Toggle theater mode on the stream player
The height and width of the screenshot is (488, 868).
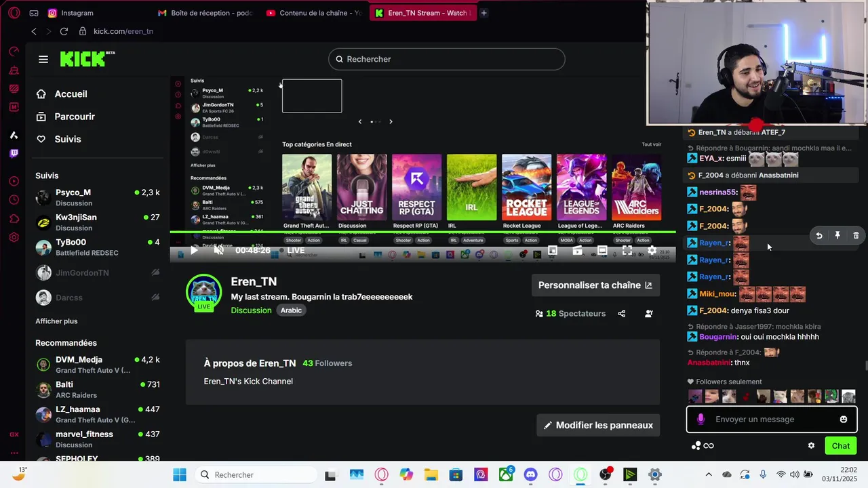602,250
